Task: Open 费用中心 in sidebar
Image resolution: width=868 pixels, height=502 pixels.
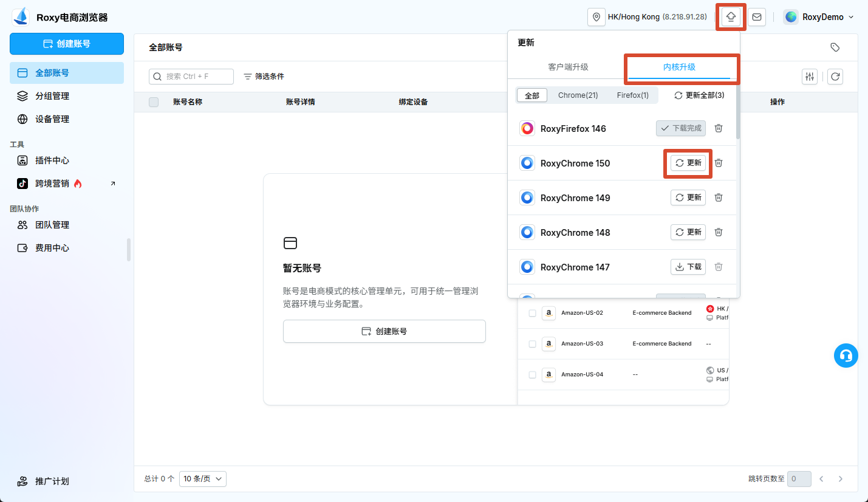Action: tap(67, 248)
